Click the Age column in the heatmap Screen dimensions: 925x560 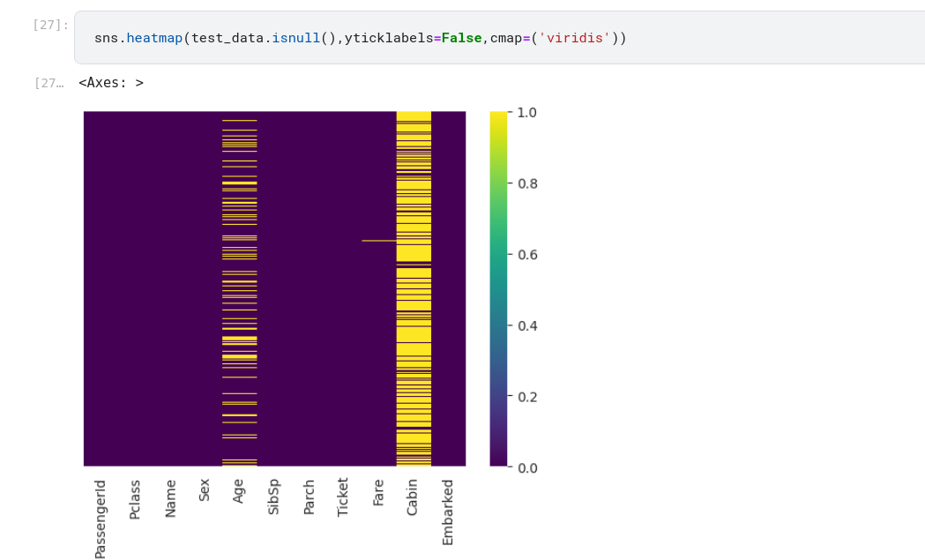coord(239,291)
